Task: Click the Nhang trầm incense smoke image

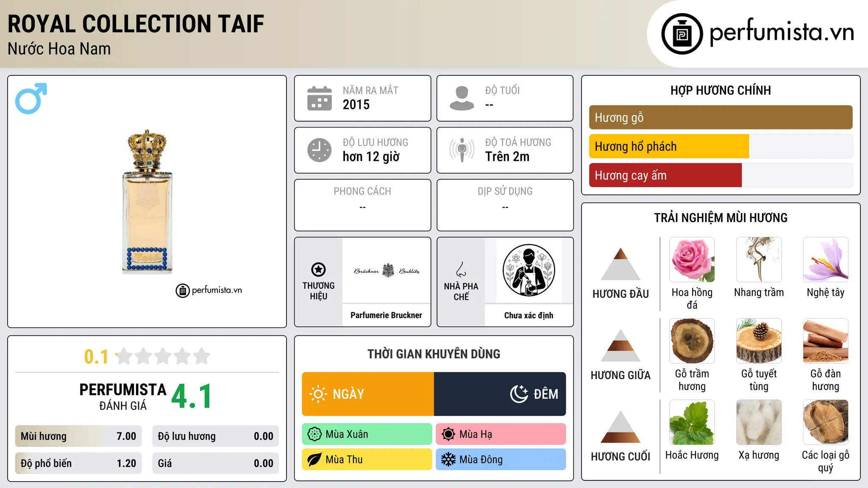Action: (759, 260)
